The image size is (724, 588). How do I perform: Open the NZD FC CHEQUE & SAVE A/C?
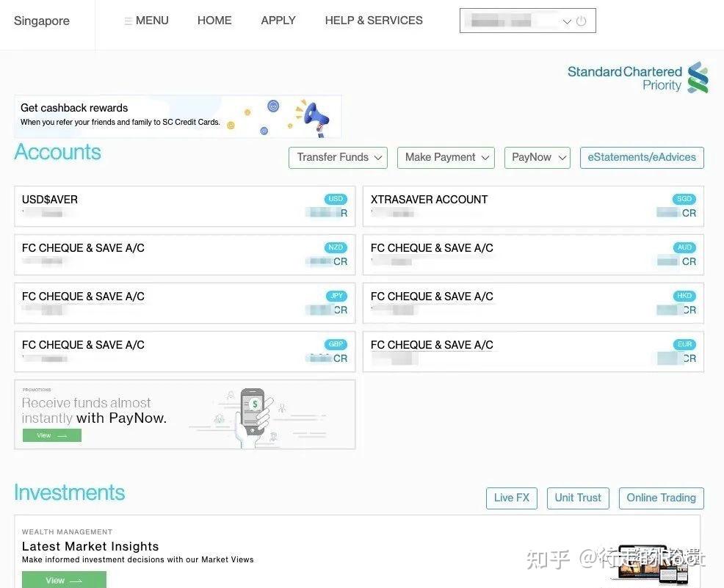coord(185,255)
